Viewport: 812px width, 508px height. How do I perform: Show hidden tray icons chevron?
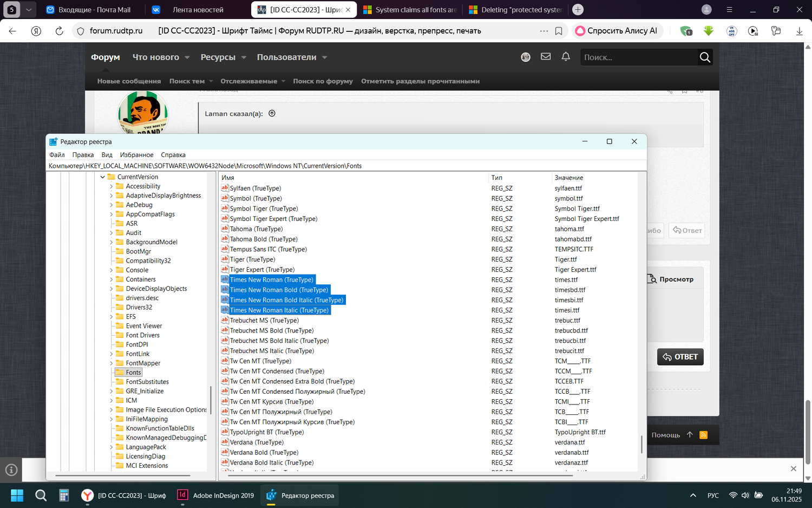[x=693, y=496]
